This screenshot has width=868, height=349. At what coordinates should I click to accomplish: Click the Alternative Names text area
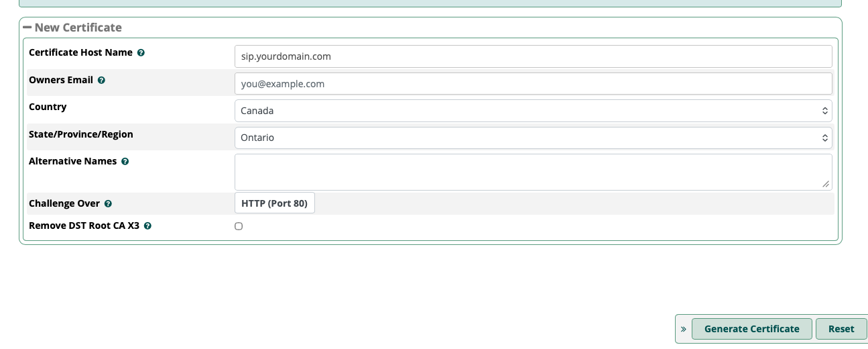pos(533,172)
